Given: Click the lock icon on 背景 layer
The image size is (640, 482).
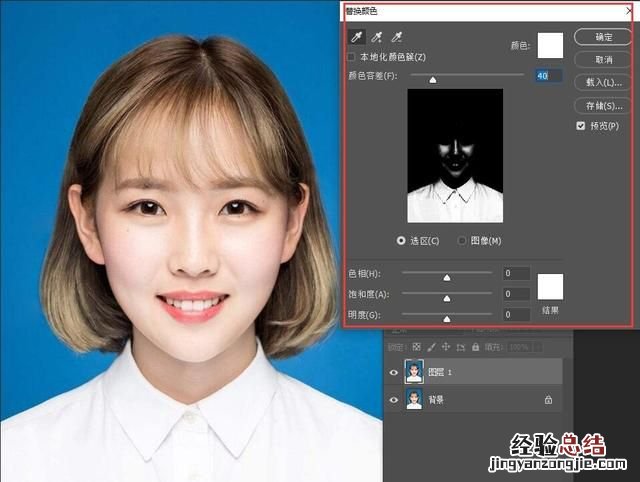Looking at the screenshot, I should (548, 399).
